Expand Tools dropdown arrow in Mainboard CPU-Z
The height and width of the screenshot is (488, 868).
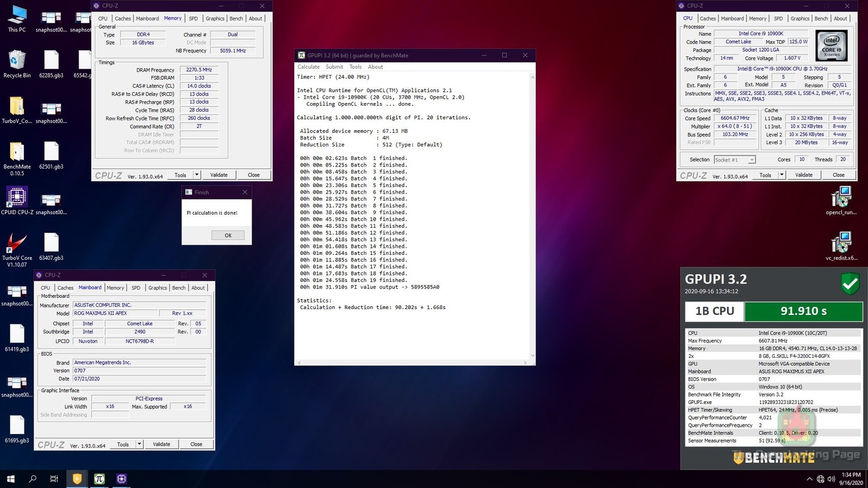[x=139, y=445]
